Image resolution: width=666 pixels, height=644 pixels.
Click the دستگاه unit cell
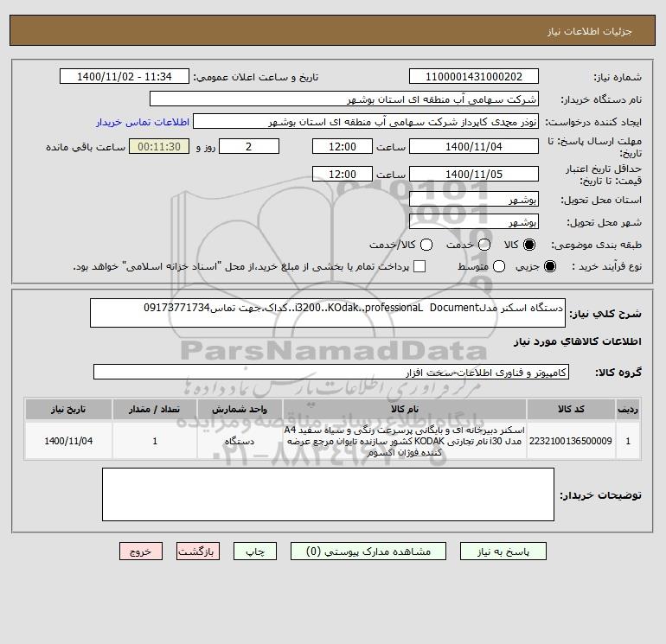point(240,441)
